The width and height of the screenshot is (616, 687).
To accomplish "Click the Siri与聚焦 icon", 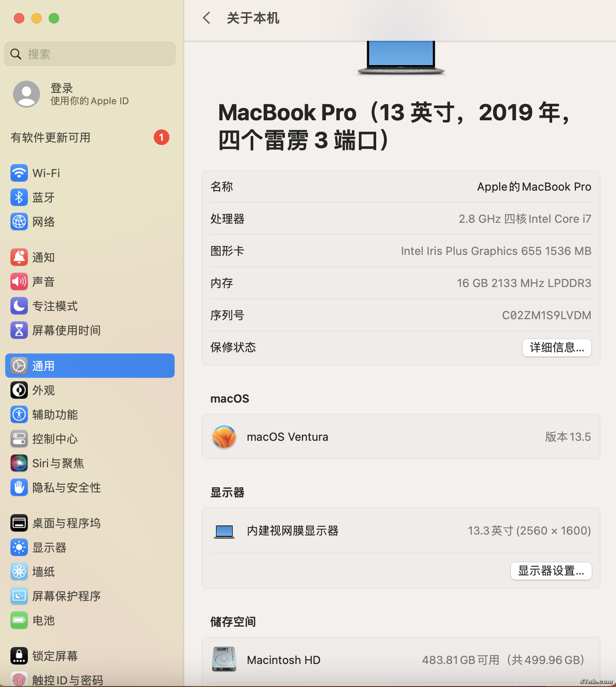I will 19,463.
